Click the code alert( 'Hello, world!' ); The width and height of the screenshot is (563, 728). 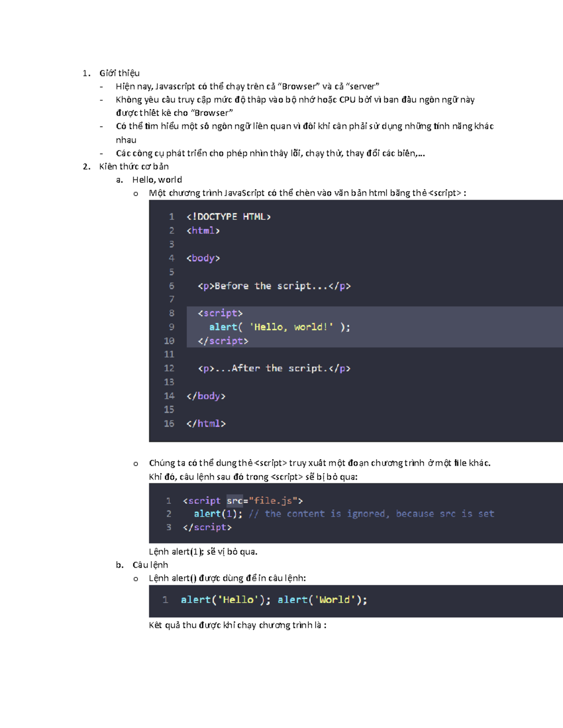tap(280, 327)
